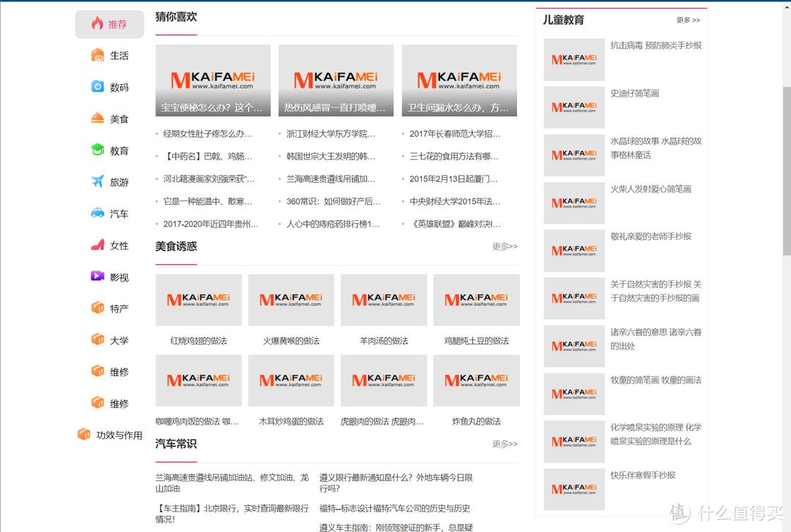The image size is (791, 532).
Task: Open the 推荐 flame icon category
Action: point(97,23)
